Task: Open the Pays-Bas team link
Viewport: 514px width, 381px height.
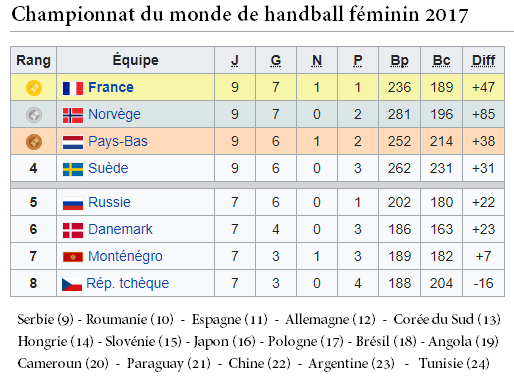Action: tap(118, 142)
